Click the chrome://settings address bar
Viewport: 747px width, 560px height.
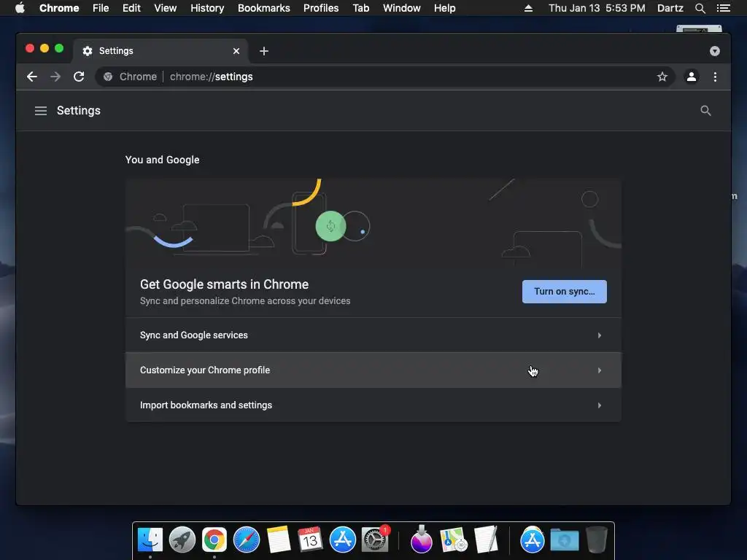tap(384, 77)
